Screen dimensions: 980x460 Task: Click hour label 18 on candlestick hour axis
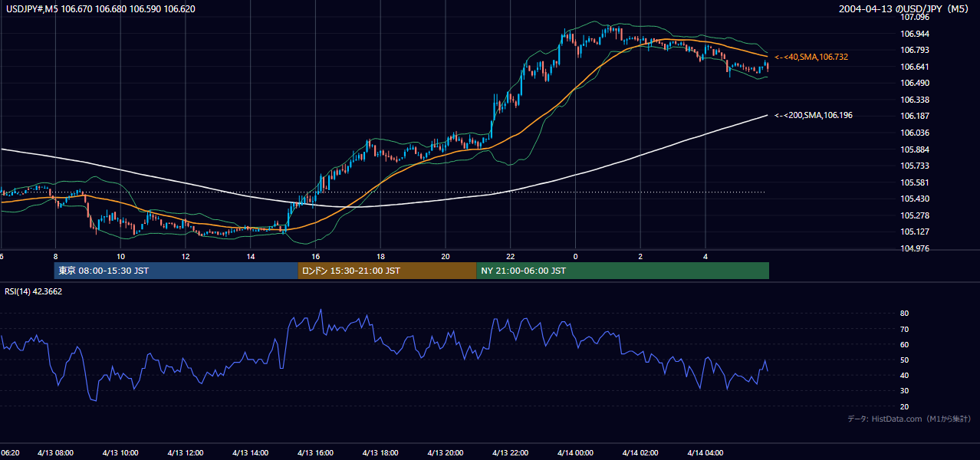tap(380, 256)
